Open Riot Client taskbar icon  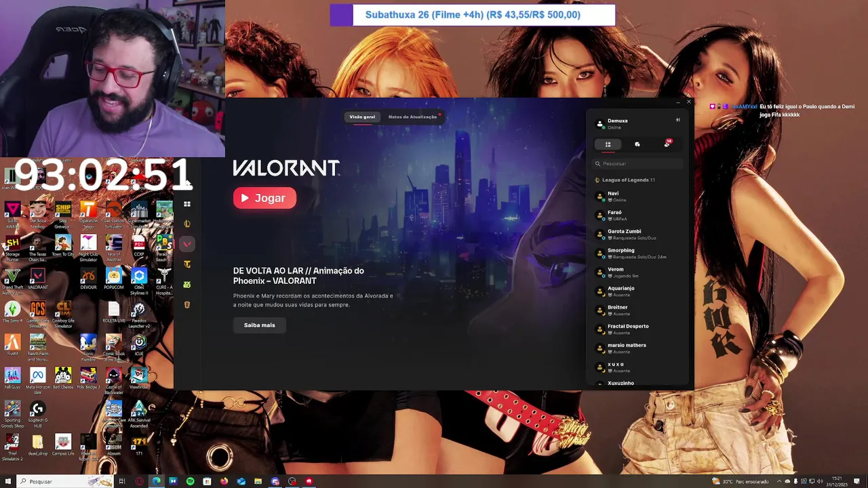point(309,481)
